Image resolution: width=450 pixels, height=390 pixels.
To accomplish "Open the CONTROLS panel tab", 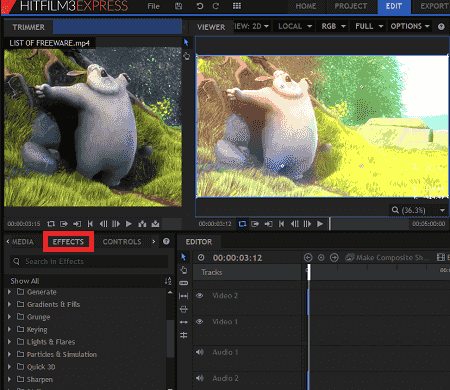I will 122,242.
